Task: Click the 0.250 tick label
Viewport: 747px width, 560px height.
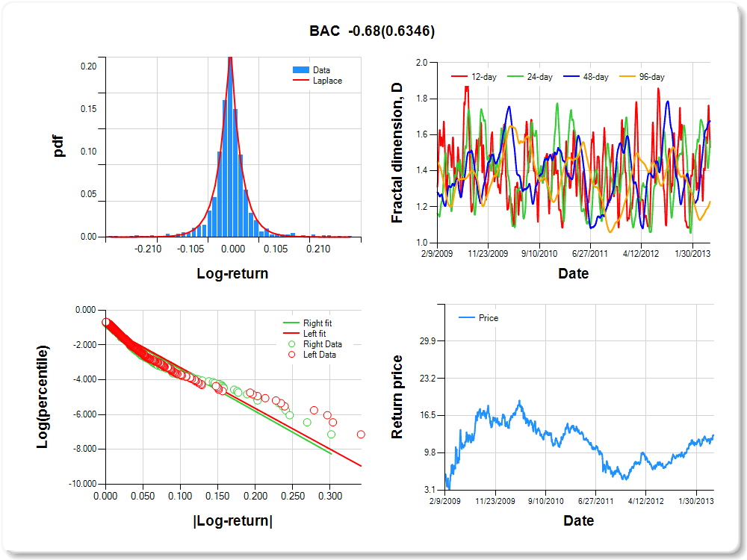Action: (293, 496)
